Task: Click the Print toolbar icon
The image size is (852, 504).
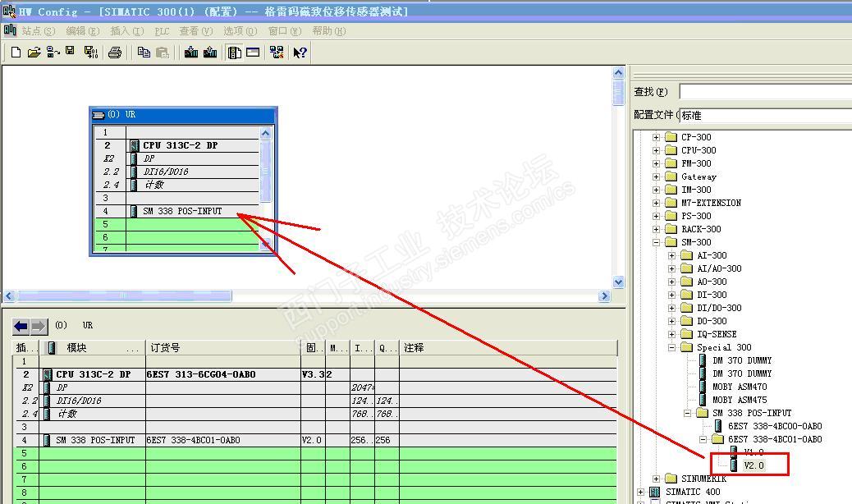Action: [x=115, y=53]
